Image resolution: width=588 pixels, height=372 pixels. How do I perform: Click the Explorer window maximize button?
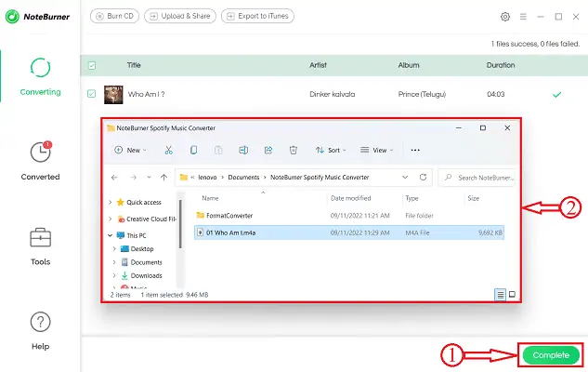pyautogui.click(x=483, y=128)
